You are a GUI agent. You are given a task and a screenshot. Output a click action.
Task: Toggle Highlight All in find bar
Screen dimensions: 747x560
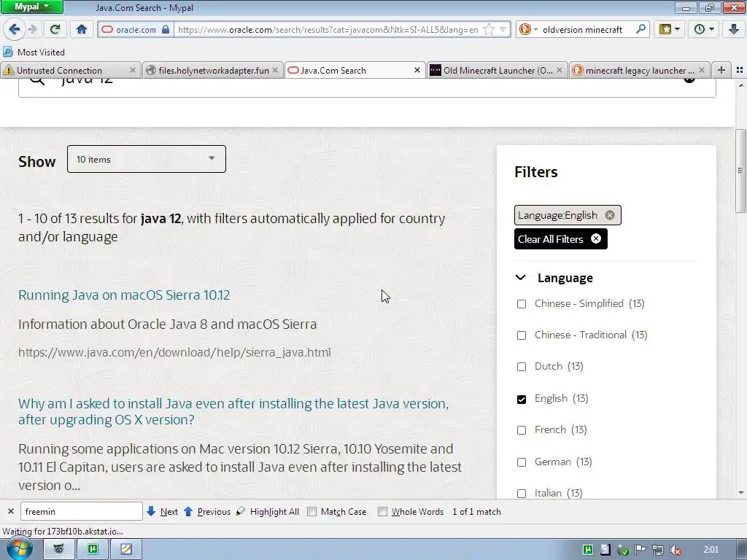(268, 511)
